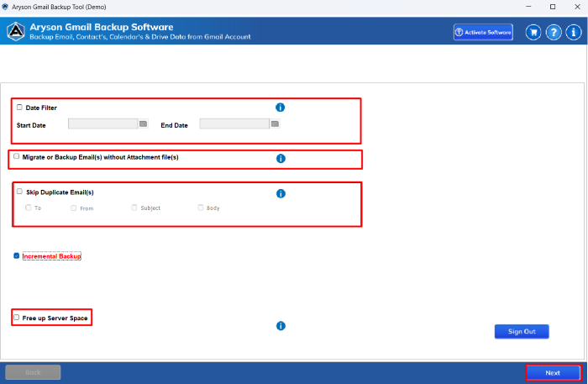Screen dimensions: 588x384
Task: Open the Start Date calendar picker icon
Action: click(144, 124)
